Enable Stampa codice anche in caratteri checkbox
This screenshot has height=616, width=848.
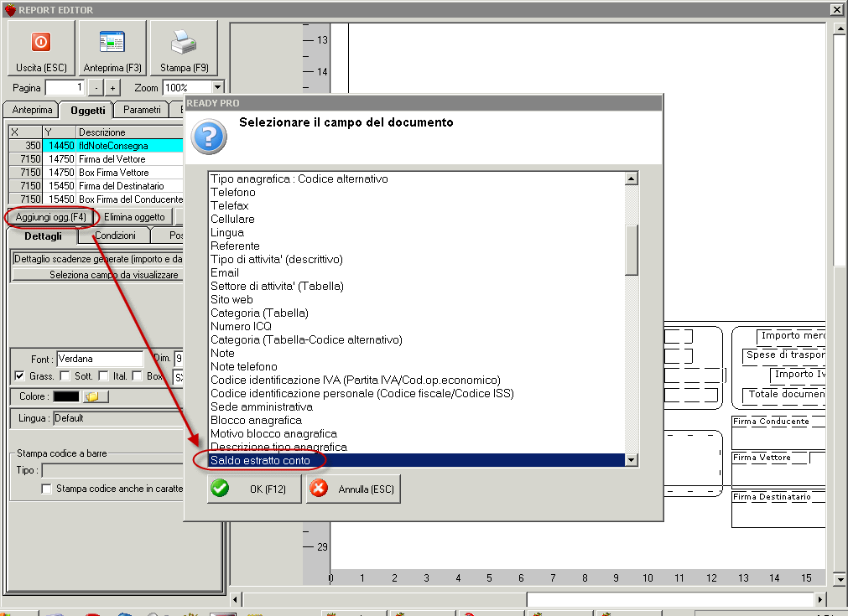click(x=46, y=489)
